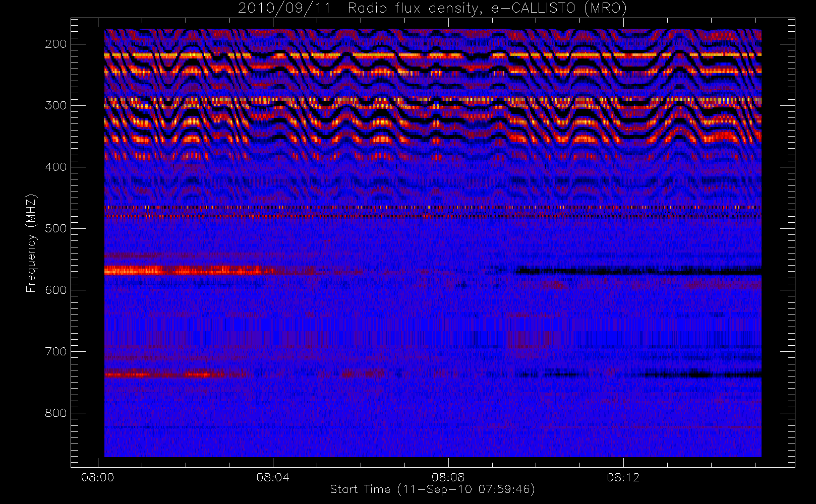Screen dimensions: 816x504
Task: Click the date '2010/09/11' in the title
Action: click(284, 9)
